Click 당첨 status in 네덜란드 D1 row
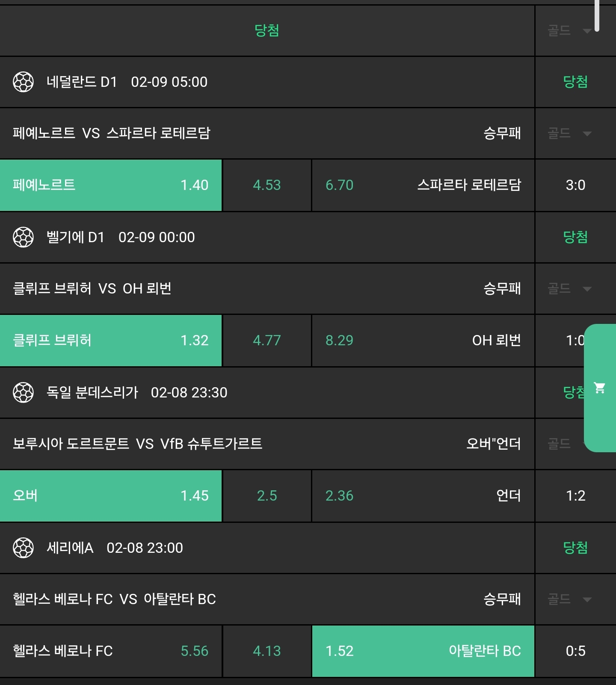Viewport: 616px width, 685px height. pos(575,82)
